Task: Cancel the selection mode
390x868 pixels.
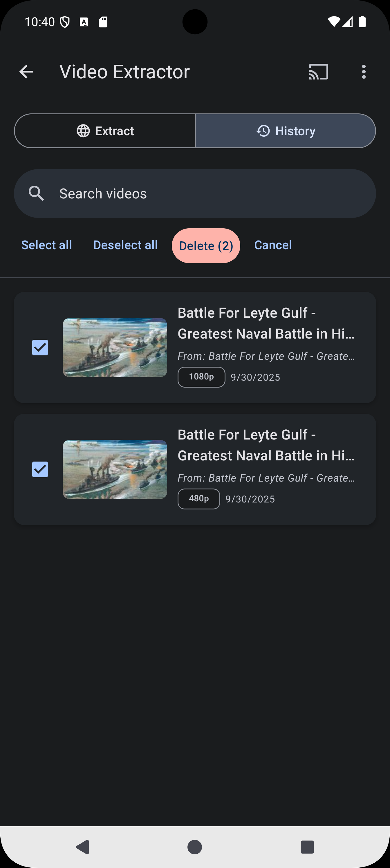Action: click(273, 245)
